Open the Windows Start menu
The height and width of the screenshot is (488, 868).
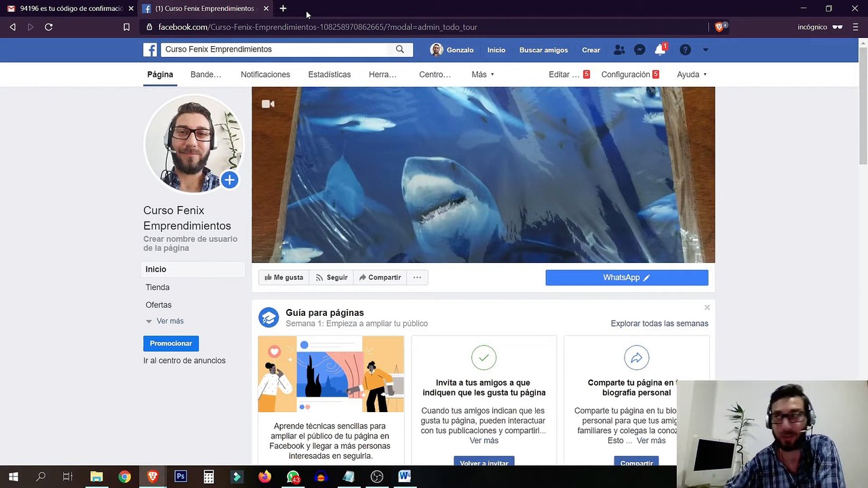tap(13, 476)
